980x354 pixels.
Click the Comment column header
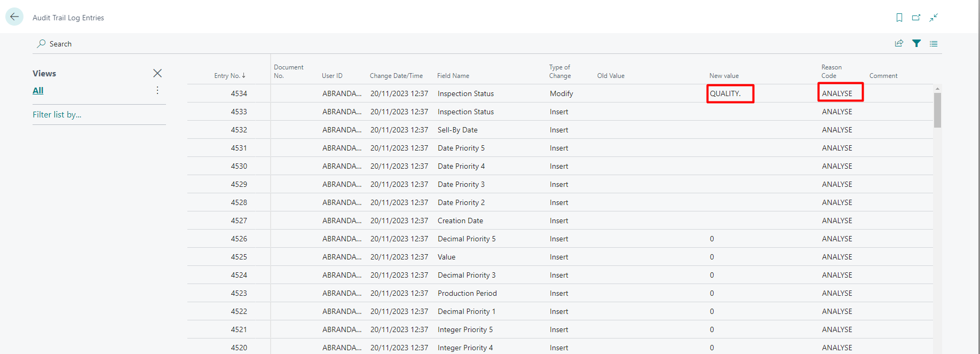[883, 76]
